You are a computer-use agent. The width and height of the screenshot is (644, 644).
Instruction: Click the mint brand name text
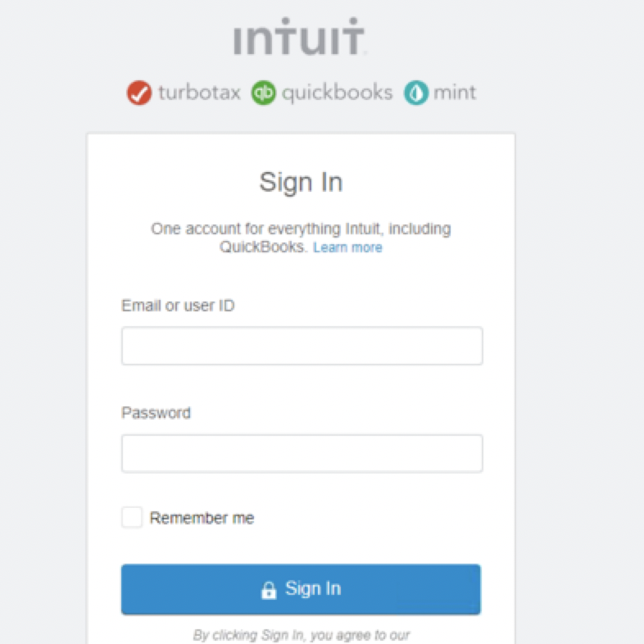(x=454, y=93)
